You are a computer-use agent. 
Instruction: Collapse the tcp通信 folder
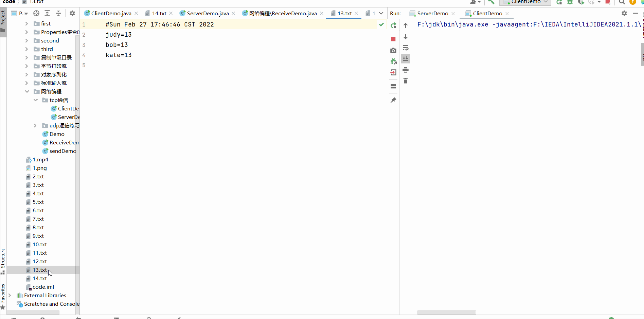35,100
